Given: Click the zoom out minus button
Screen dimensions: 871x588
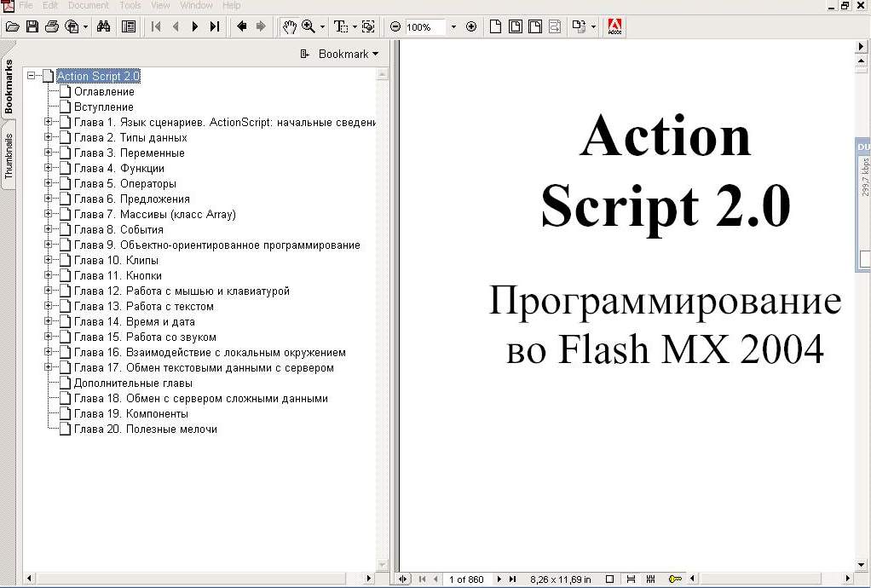Looking at the screenshot, I should (x=395, y=26).
